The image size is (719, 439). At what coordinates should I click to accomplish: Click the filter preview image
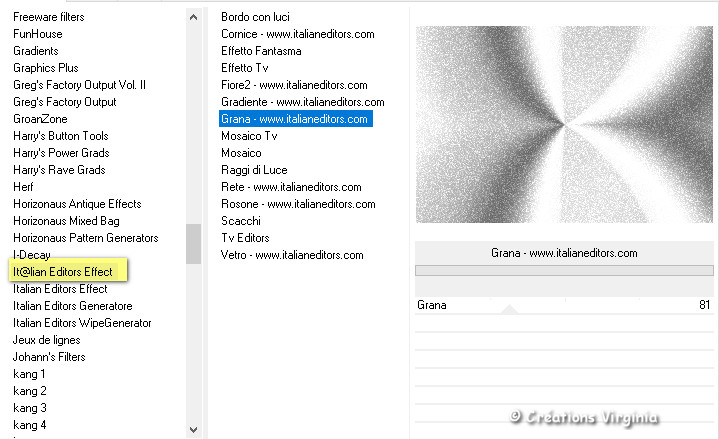[x=564, y=124]
